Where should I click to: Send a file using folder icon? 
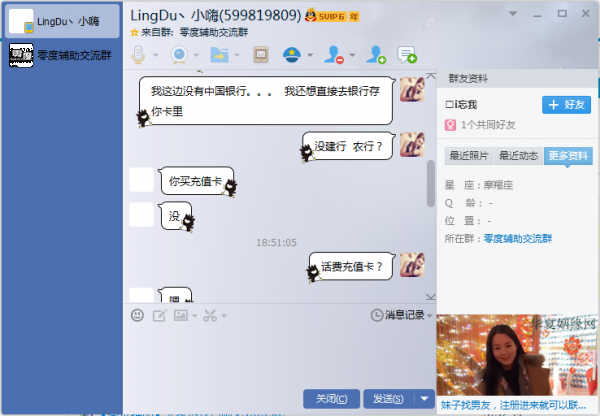pyautogui.click(x=220, y=55)
